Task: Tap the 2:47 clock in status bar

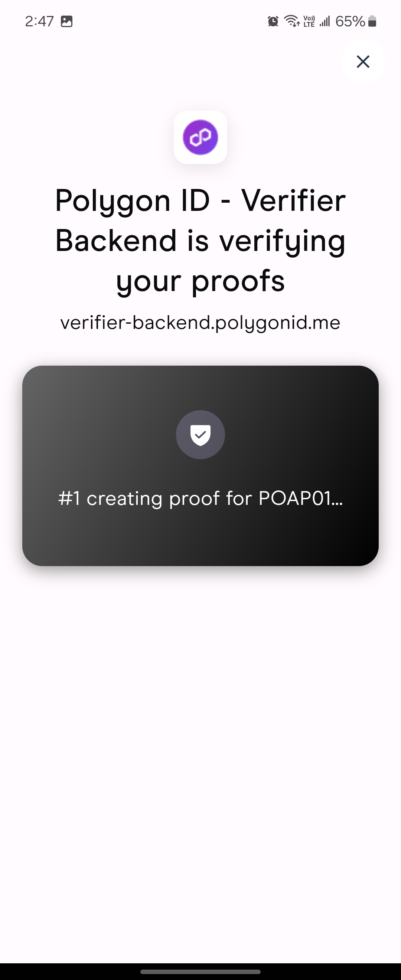Action: pos(39,21)
